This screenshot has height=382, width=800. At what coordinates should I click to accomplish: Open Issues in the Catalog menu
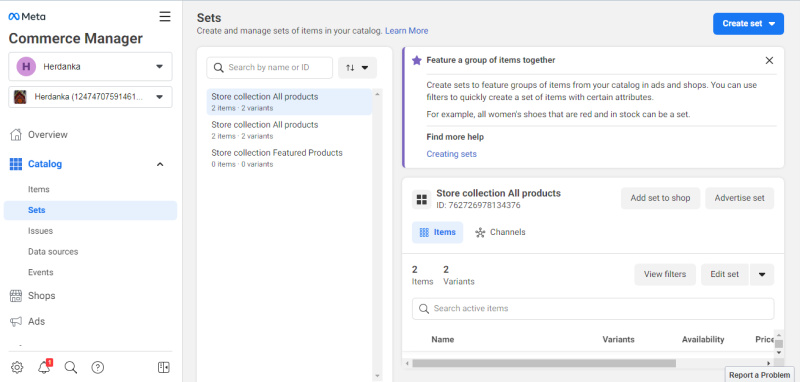pos(40,231)
